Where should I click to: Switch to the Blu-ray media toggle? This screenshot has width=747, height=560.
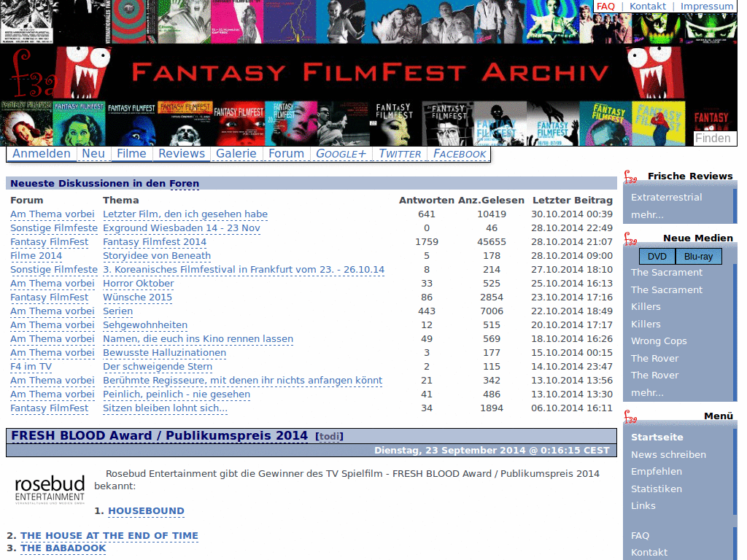coord(698,256)
